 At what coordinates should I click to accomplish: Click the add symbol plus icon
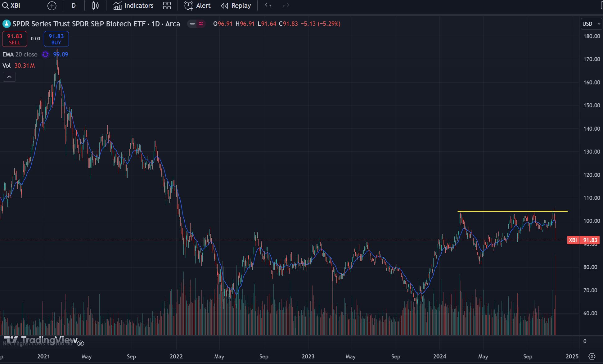point(52,6)
